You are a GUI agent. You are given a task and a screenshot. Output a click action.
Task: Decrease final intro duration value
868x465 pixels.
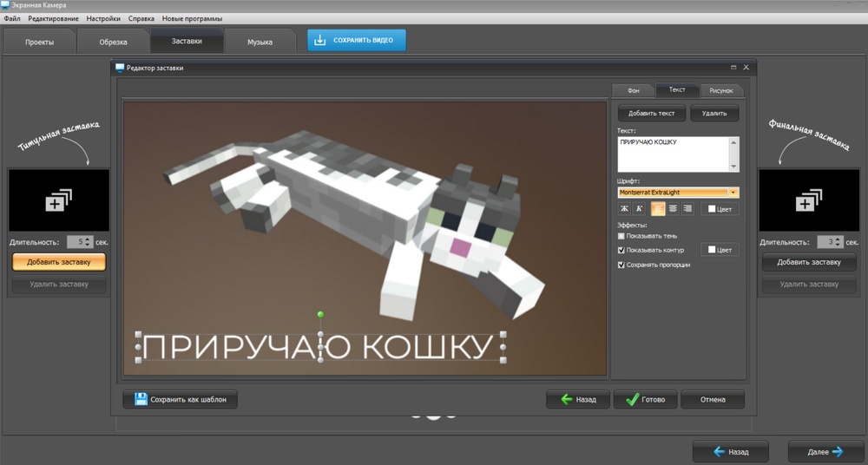838,245
